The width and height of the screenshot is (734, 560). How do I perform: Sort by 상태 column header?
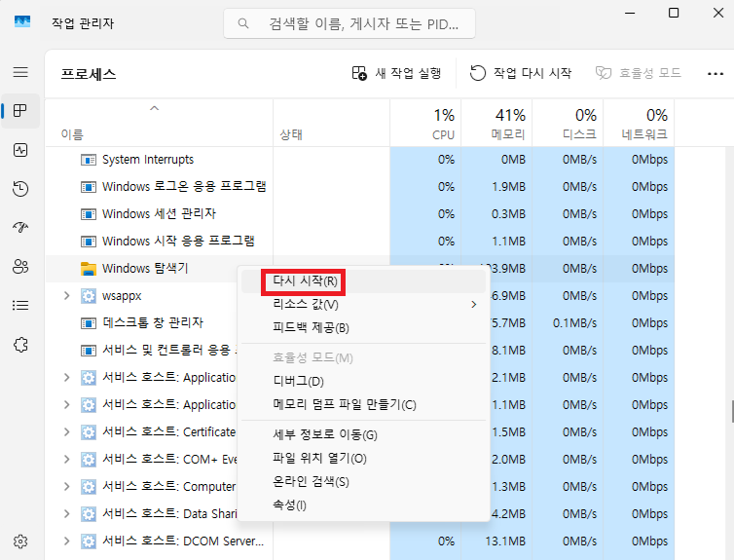click(x=331, y=123)
